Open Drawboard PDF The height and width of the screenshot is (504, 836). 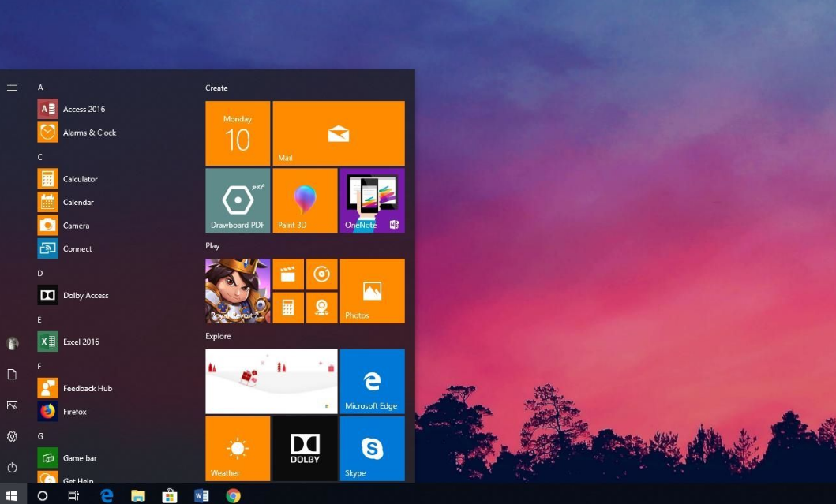point(237,200)
